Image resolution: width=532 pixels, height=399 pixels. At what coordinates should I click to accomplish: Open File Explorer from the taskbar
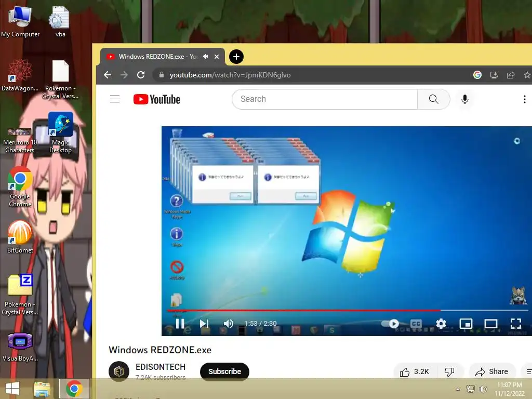pyautogui.click(x=42, y=389)
